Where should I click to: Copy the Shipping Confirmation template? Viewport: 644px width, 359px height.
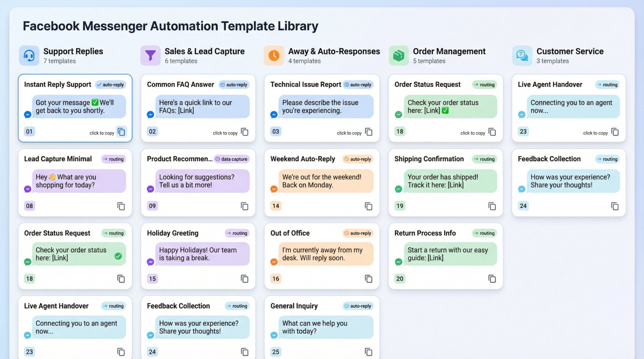(x=492, y=206)
